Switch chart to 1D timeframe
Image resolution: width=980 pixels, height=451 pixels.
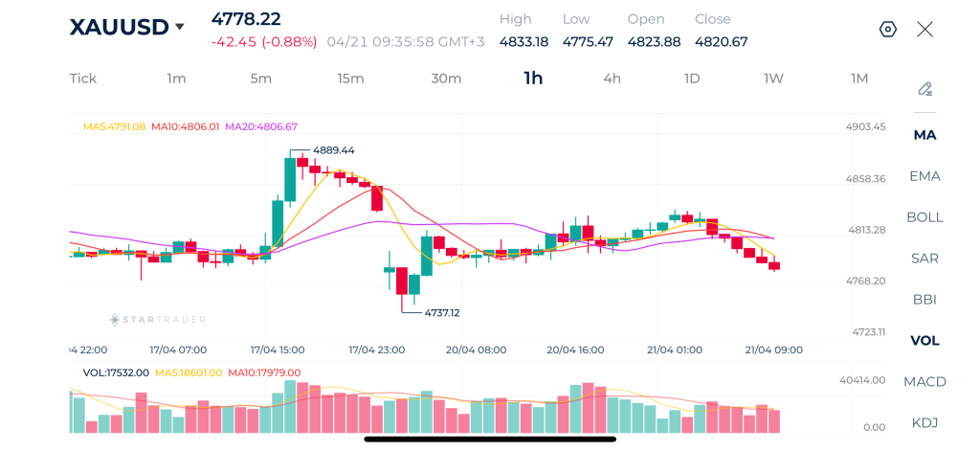(x=692, y=79)
